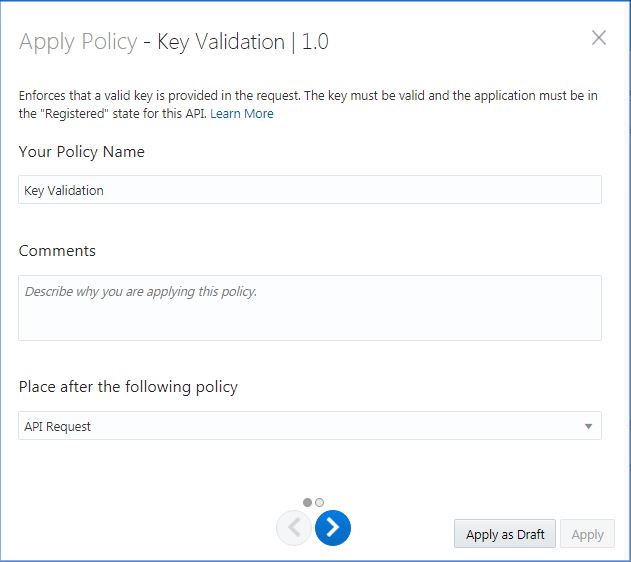Click the comments placeholder describing why applying

pyautogui.click(x=141, y=292)
